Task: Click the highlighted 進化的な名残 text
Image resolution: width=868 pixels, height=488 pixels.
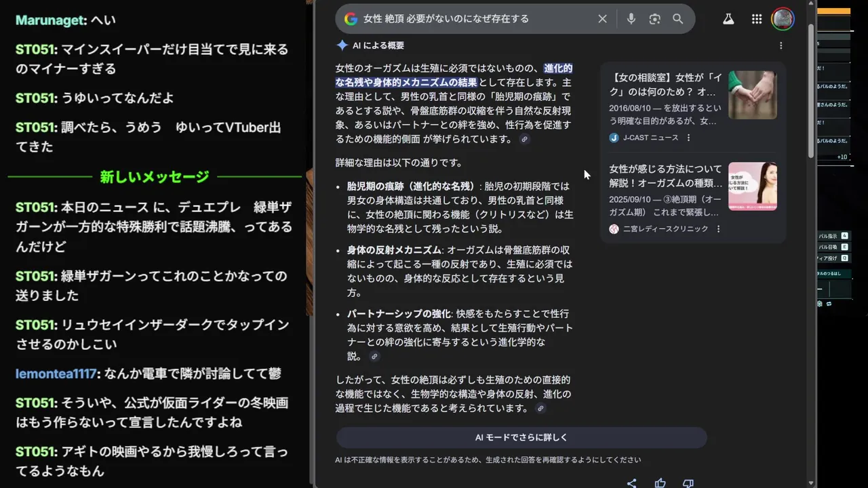Action: pos(454,75)
